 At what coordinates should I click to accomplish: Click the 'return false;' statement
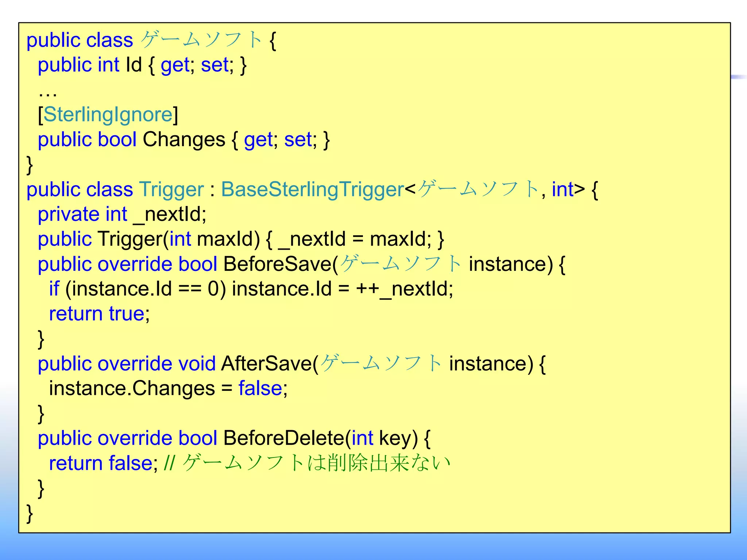pos(103,463)
